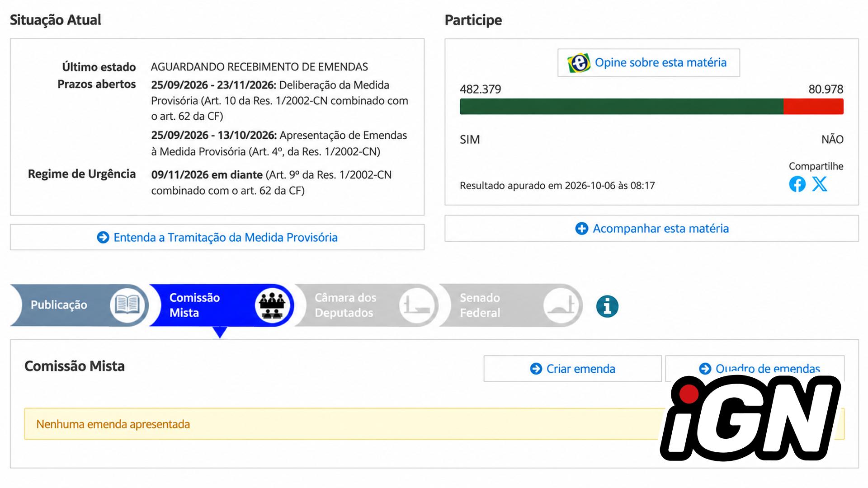
Task: Click the green SIM portion of vote bar
Action: 621,107
